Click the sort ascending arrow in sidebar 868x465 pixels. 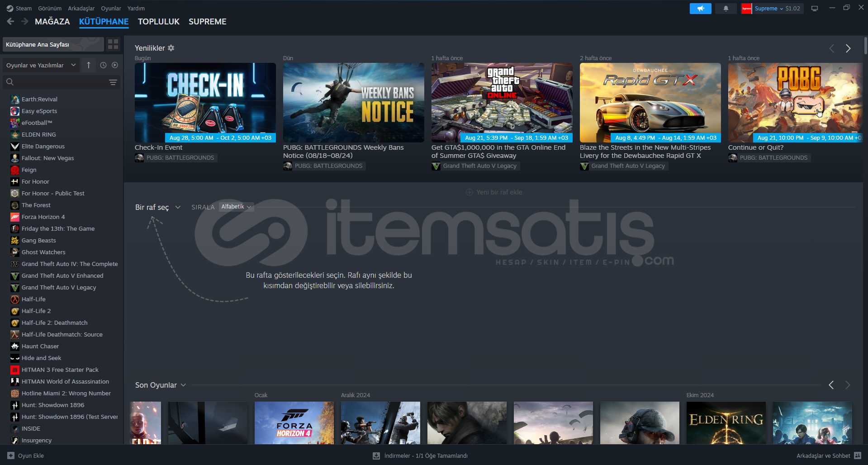(x=89, y=65)
